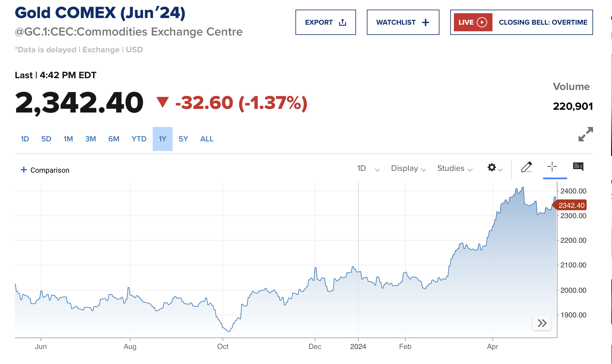This screenshot has width=612, height=364.
Task: Click the 2342.40 price marker on axis
Action: pos(571,205)
